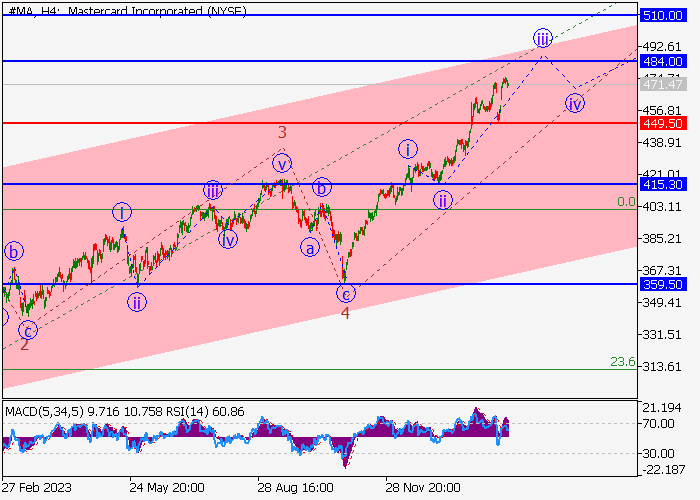700x500 pixels.
Task: Click the 30.00 RSI level value
Action: tap(659, 454)
